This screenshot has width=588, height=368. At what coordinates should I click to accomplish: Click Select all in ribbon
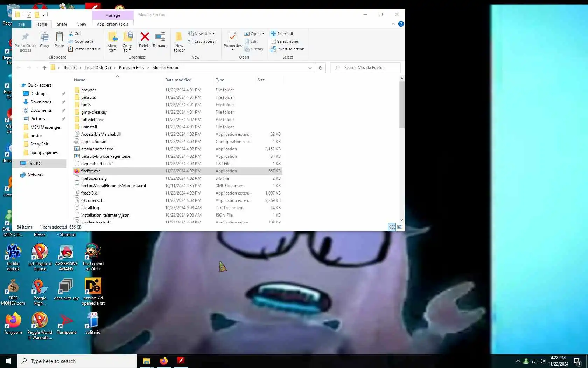[x=282, y=34]
